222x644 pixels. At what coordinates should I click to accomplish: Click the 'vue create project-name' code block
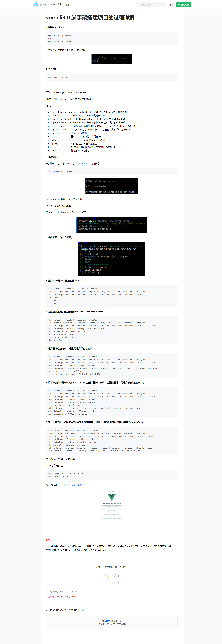tap(112, 172)
